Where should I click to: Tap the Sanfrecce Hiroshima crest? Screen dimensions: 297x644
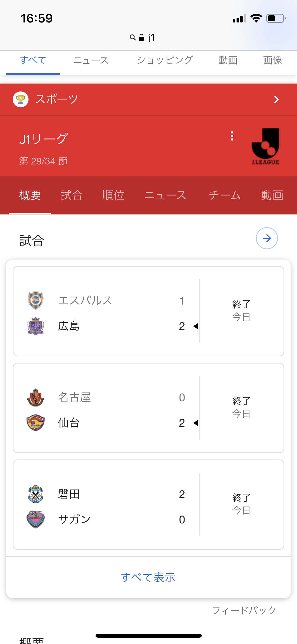point(36,326)
